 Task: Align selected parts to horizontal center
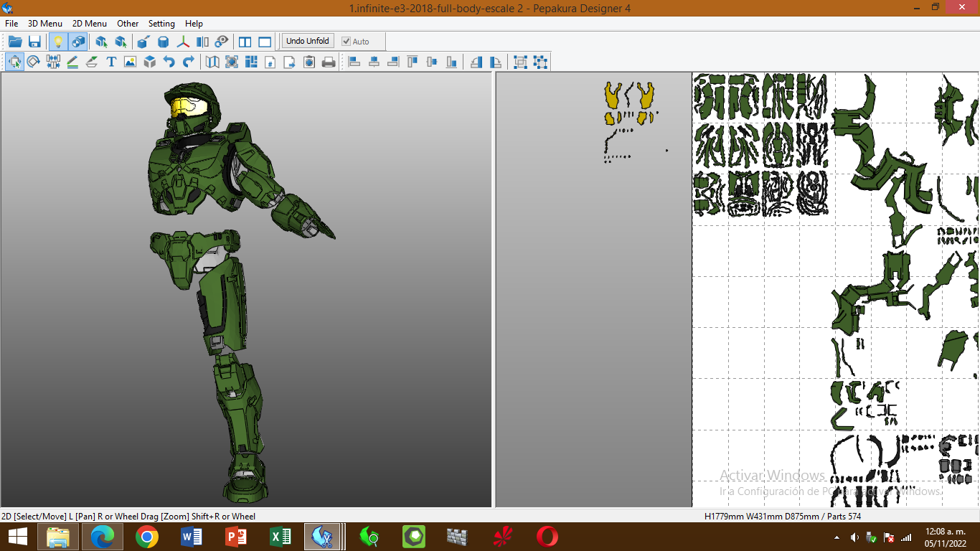(374, 62)
